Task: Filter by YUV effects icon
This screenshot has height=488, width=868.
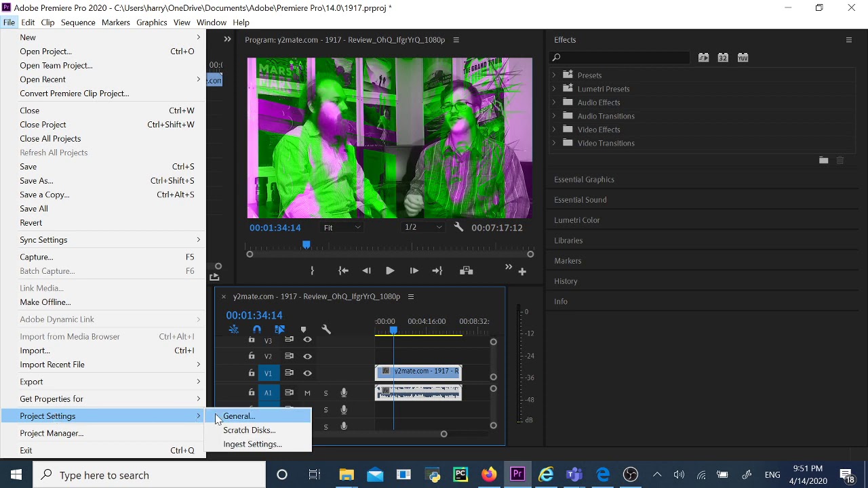Action: (743, 58)
